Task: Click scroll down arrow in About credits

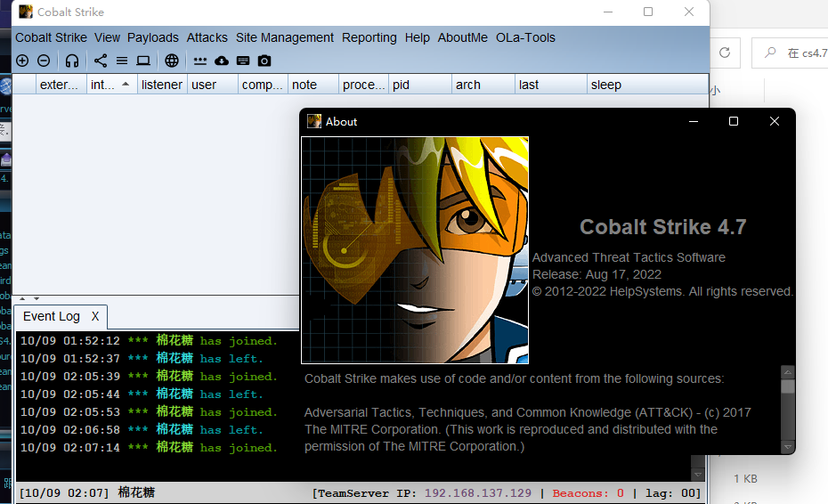Action: pos(787,447)
